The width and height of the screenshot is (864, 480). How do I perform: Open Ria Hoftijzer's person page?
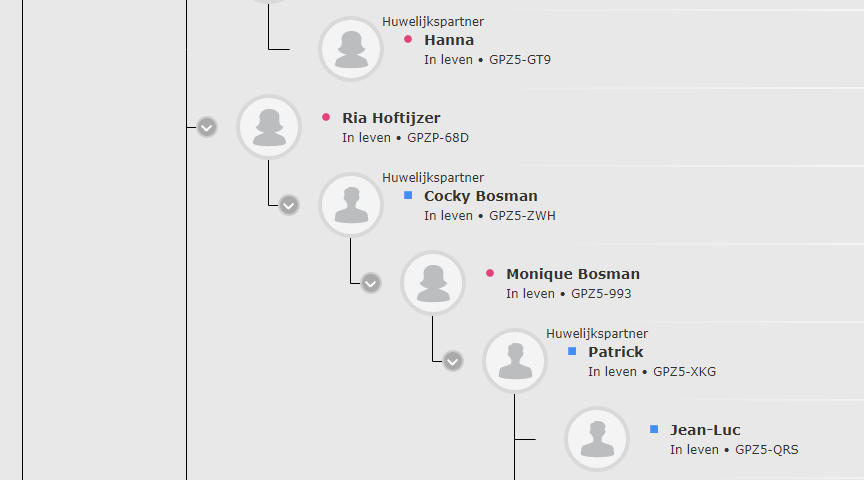[391, 118]
